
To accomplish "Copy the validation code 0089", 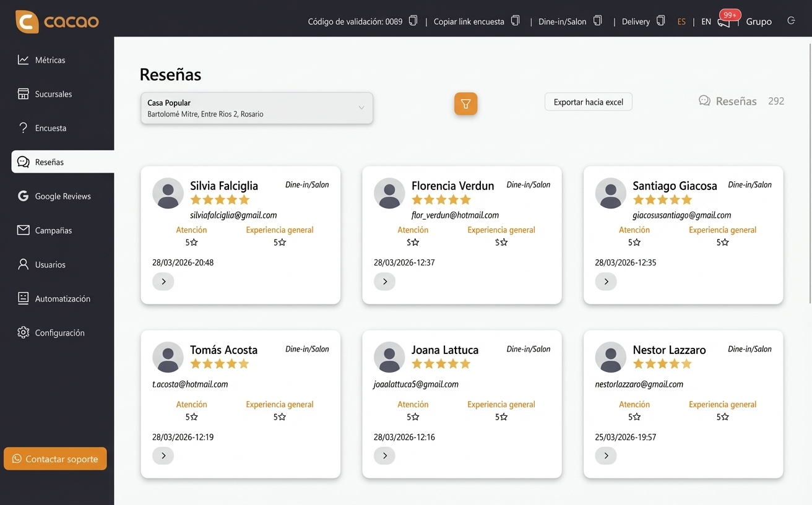I will coord(412,20).
